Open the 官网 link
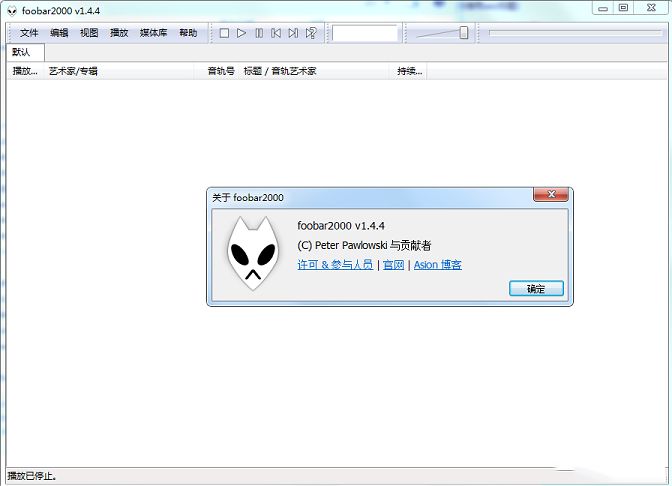Image resolution: width=672 pixels, height=486 pixels. coord(393,265)
